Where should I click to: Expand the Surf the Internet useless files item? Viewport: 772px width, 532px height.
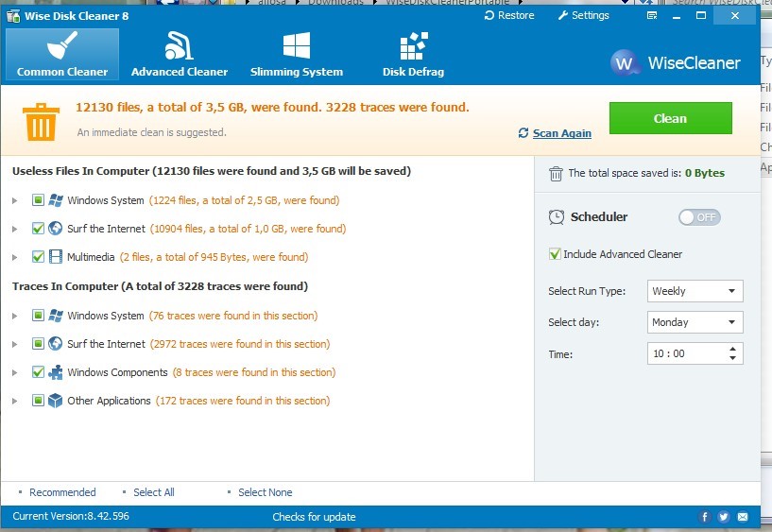(14, 229)
